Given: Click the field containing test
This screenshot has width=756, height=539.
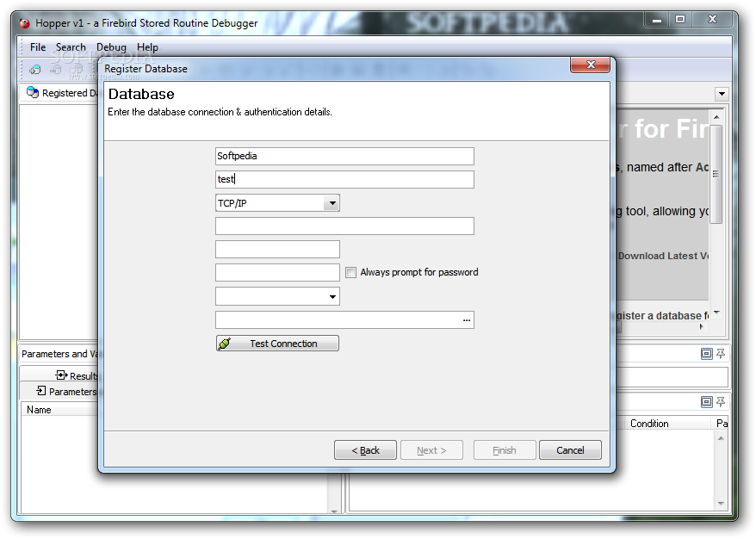Looking at the screenshot, I should [x=344, y=179].
